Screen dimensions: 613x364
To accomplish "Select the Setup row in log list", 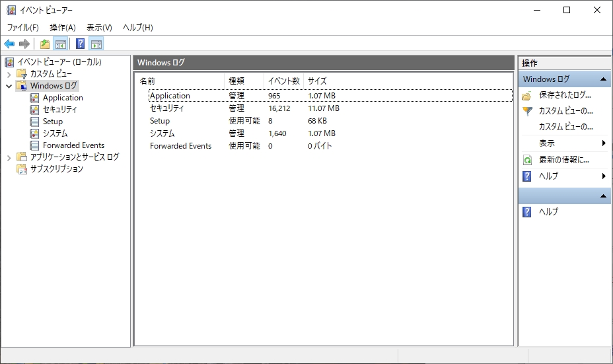I will [330, 121].
